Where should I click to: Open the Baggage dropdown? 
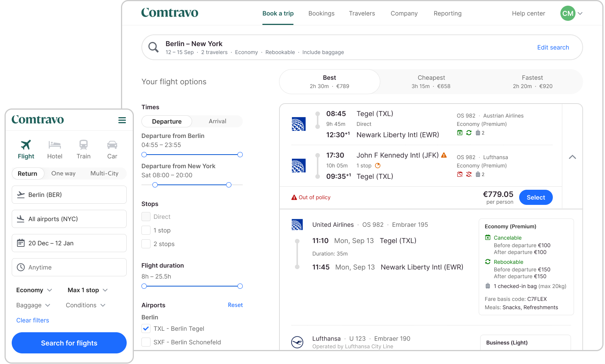coord(33,305)
